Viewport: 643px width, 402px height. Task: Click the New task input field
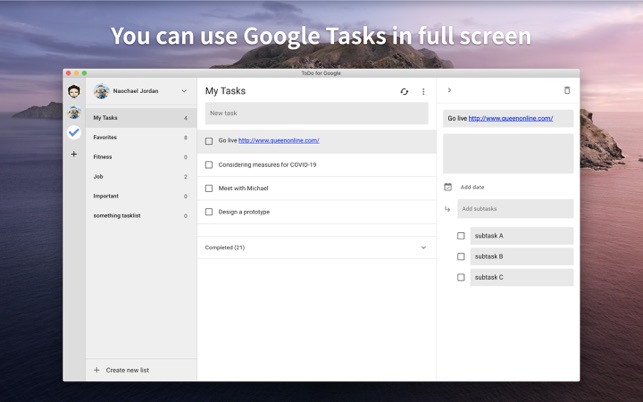click(x=316, y=113)
